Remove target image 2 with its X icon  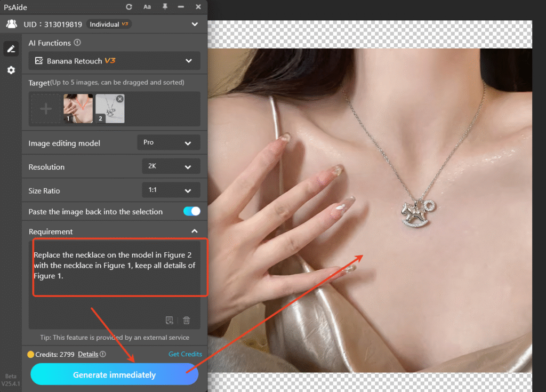click(119, 99)
